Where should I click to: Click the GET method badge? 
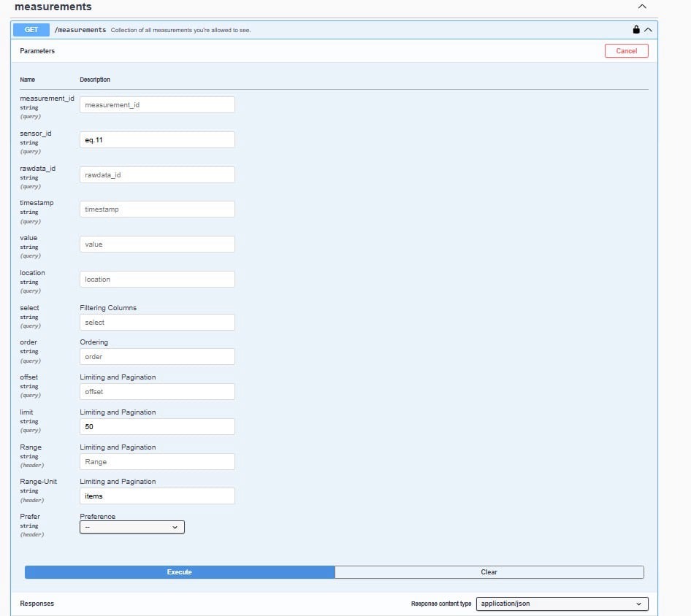click(x=31, y=30)
